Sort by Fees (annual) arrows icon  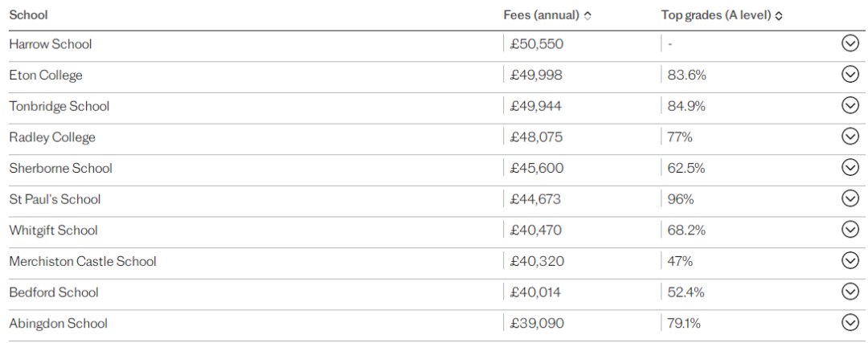[x=588, y=16]
